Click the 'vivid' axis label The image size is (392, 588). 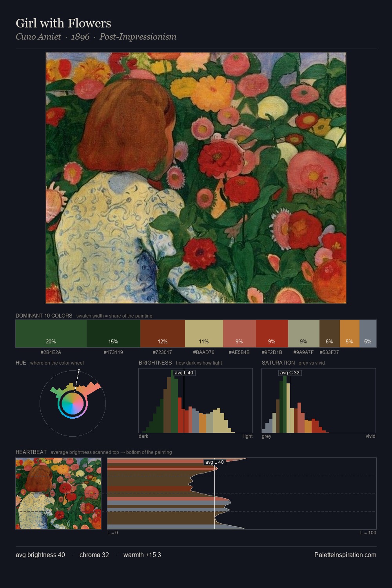click(370, 436)
